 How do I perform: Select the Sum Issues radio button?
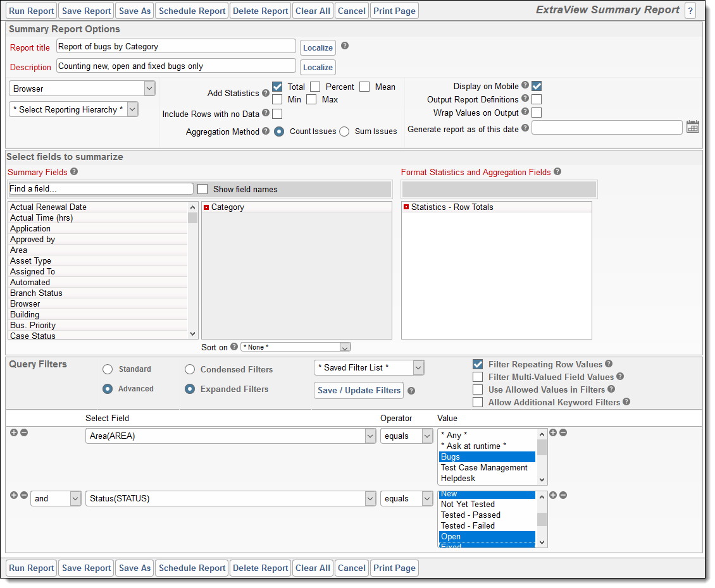pyautogui.click(x=344, y=132)
